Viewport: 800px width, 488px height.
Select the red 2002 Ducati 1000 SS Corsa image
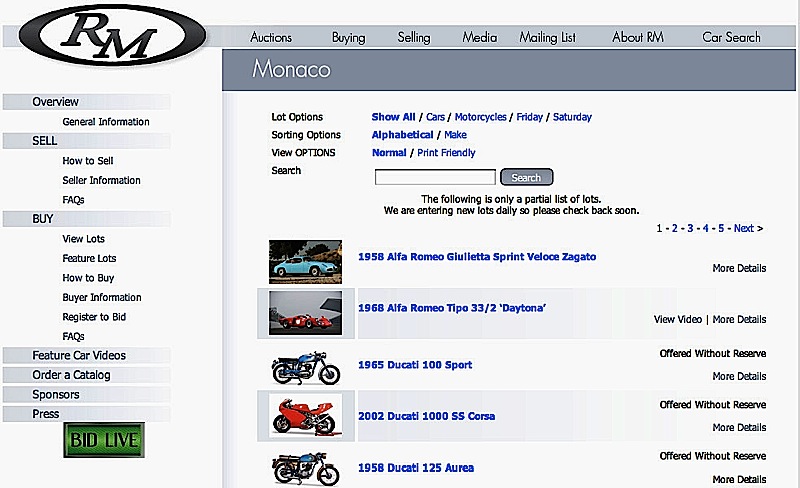tap(305, 416)
